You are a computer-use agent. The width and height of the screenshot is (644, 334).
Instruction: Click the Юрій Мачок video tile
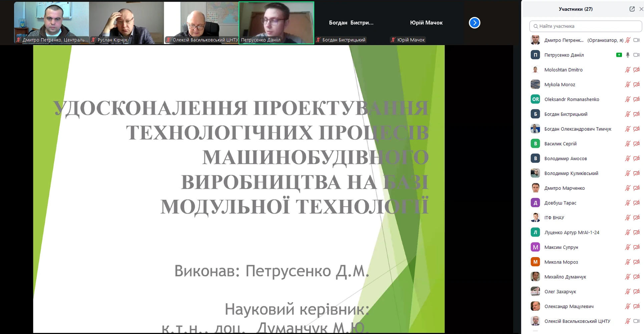click(426, 23)
